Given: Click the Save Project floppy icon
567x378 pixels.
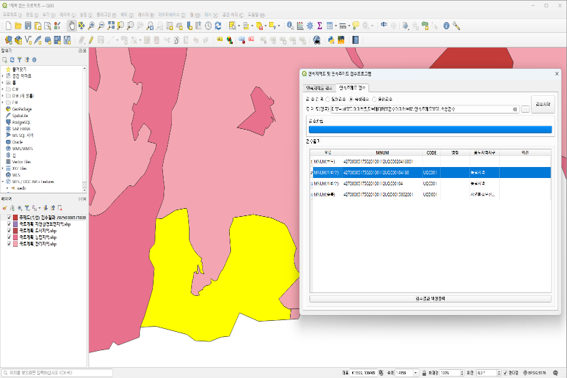Looking at the screenshot, I should [28, 26].
